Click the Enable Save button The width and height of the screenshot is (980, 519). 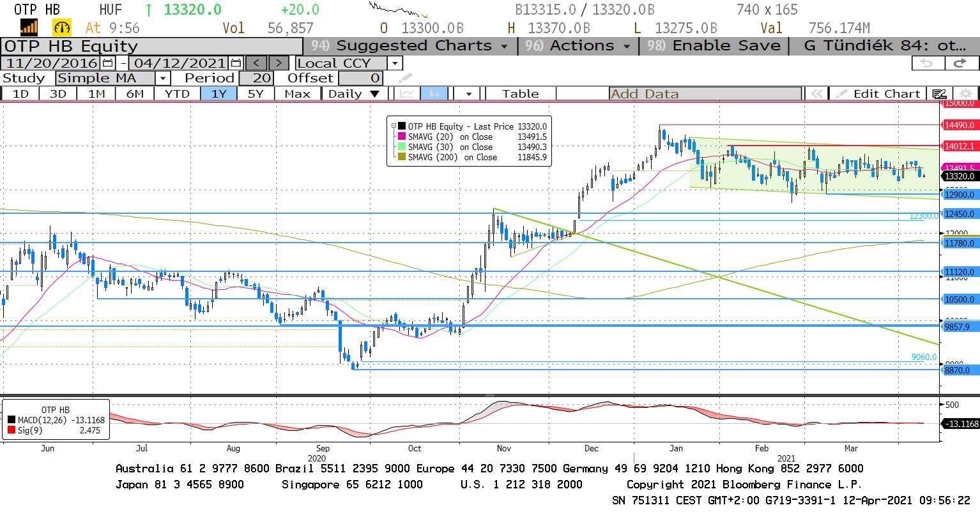(714, 46)
